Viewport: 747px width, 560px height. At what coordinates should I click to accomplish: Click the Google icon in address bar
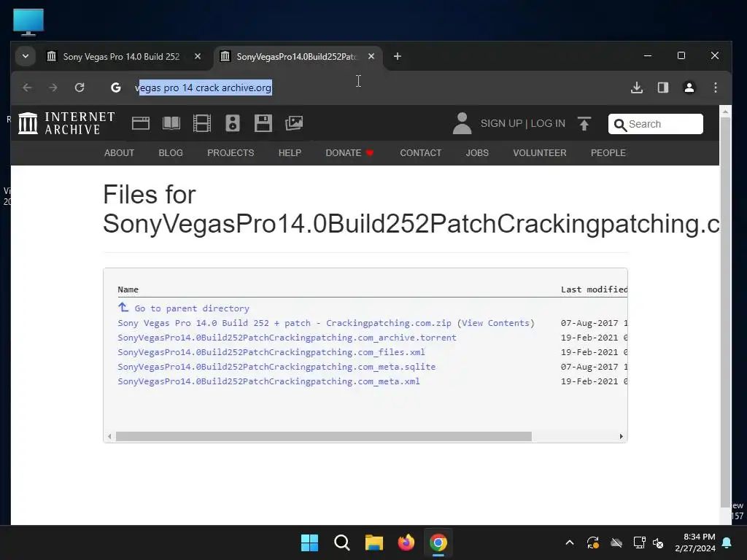coord(116,87)
